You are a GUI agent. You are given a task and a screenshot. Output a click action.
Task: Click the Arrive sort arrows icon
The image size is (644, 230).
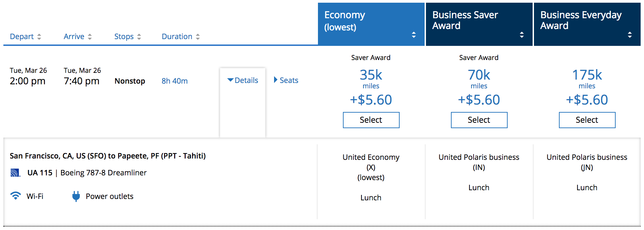point(90,37)
